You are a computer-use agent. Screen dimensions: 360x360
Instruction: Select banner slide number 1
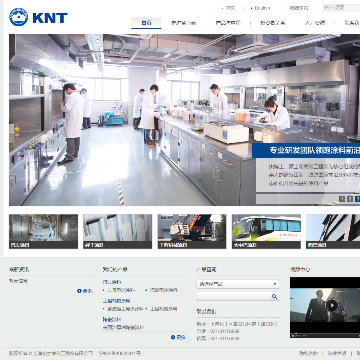pyautogui.click(x=342, y=199)
